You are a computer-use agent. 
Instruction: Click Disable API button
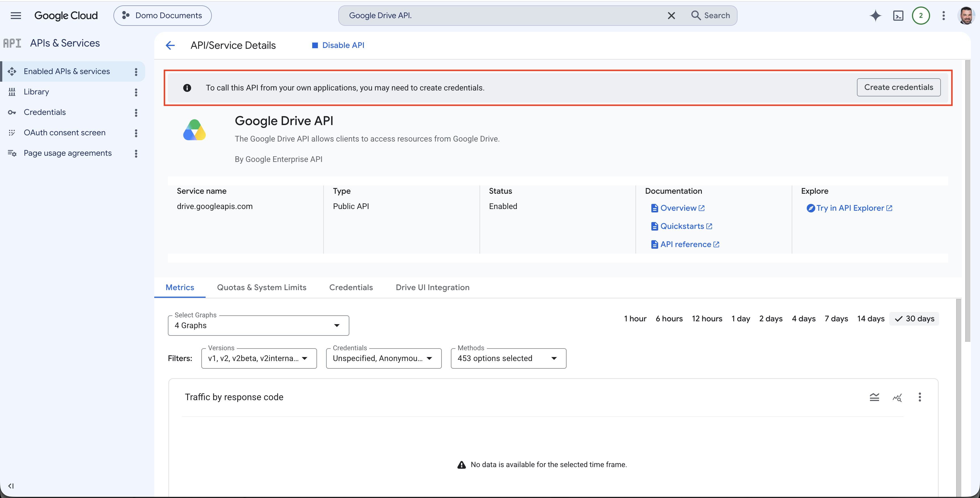pyautogui.click(x=338, y=45)
